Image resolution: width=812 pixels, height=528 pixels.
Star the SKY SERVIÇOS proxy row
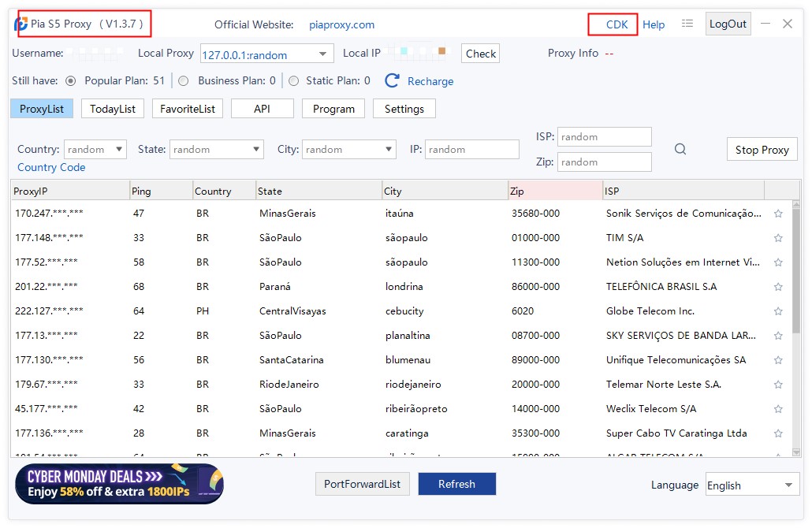778,336
